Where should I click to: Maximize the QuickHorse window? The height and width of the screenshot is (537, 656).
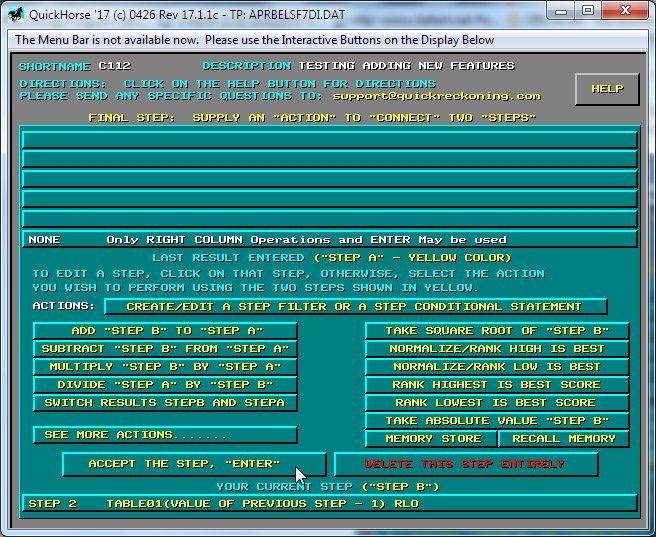coord(588,11)
